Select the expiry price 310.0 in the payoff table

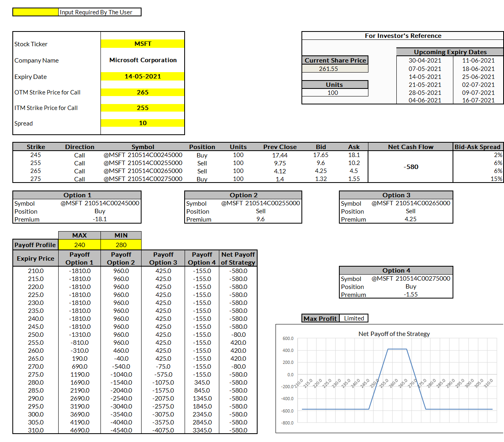point(36,430)
